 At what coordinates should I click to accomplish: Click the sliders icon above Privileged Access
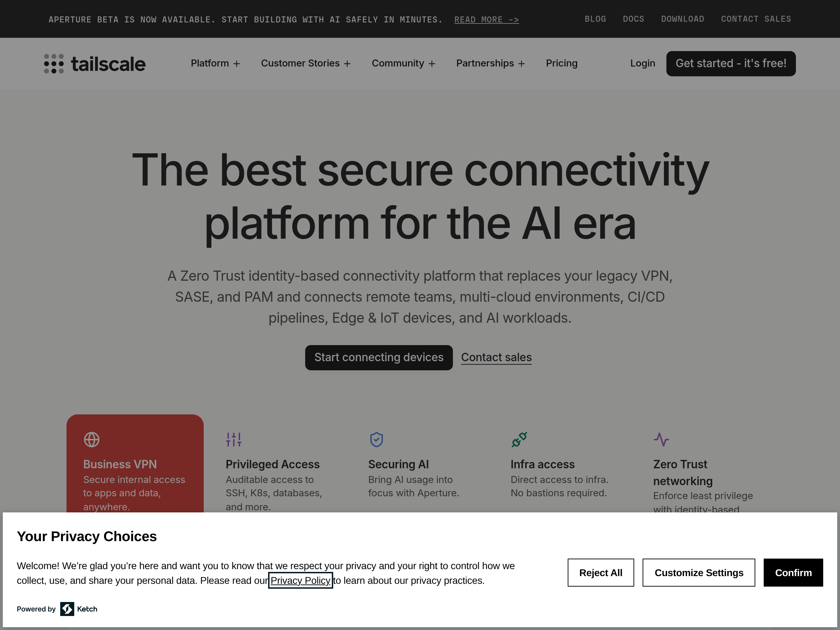(x=233, y=439)
